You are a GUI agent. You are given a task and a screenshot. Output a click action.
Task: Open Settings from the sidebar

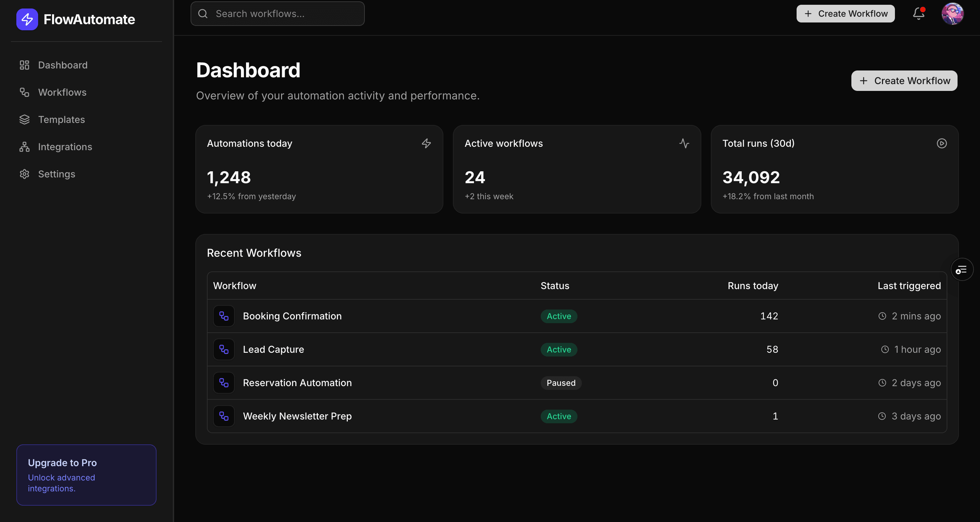click(x=56, y=174)
